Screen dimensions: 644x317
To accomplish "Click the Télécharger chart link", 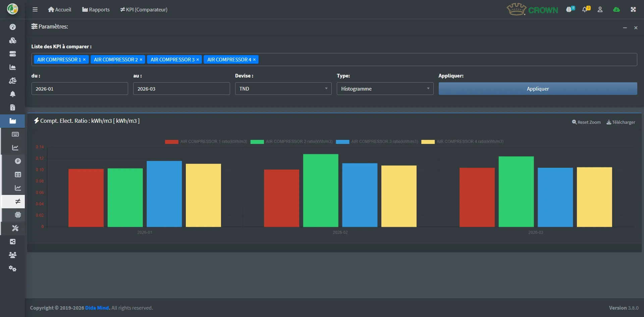I will 621,122.
